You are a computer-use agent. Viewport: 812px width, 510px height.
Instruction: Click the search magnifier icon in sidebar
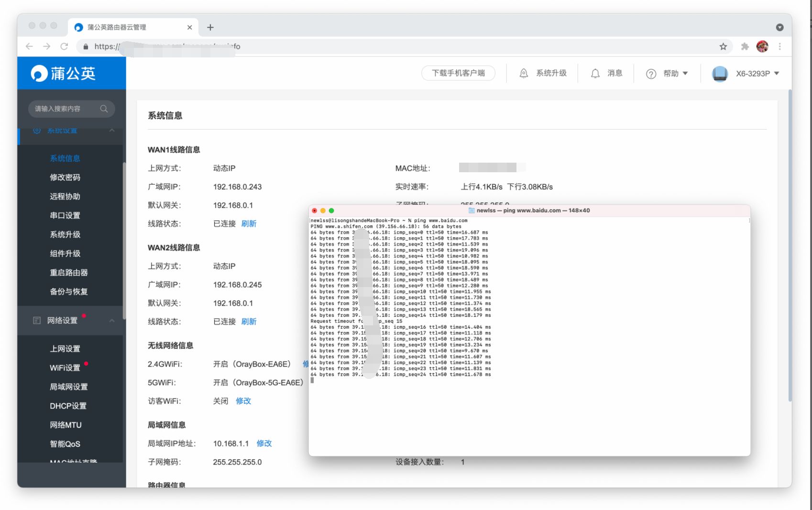click(104, 109)
